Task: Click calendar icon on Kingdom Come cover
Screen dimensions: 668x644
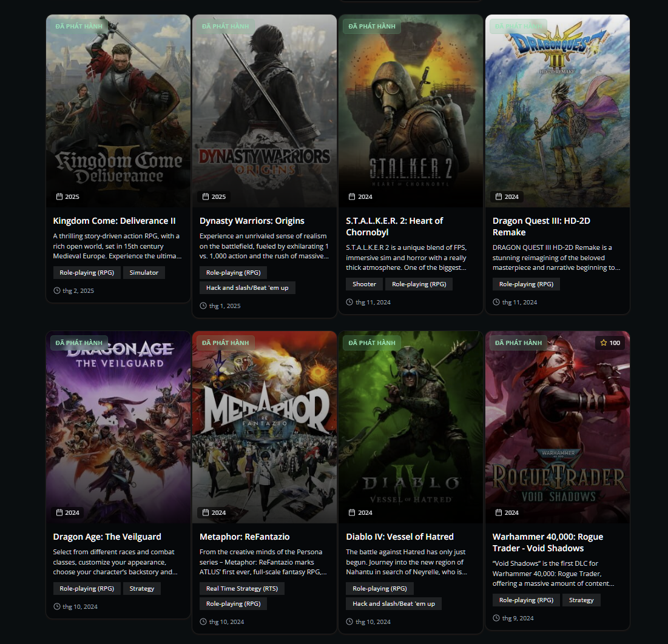Action: coord(59,197)
